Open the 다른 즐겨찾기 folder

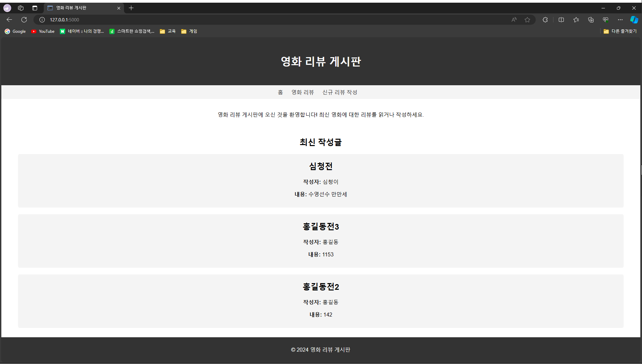620,31
